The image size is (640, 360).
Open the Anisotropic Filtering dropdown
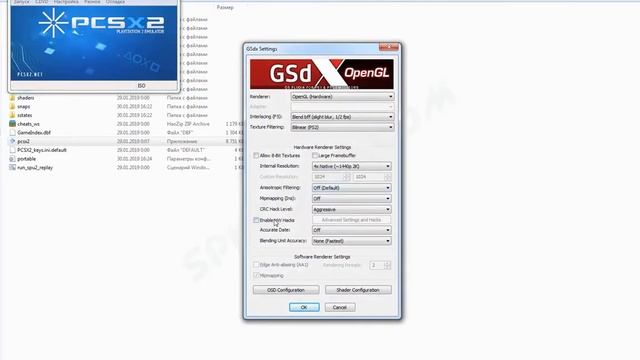pos(351,188)
